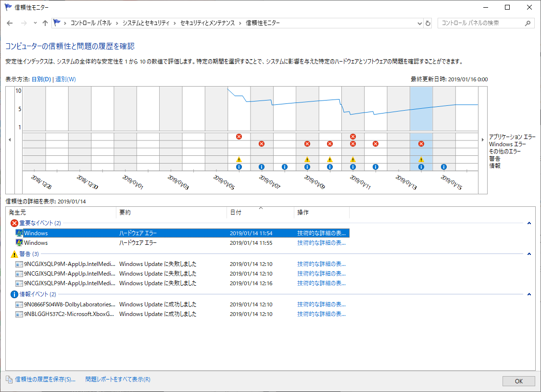Collapse the 情報イベント group
This screenshot has width=541, height=392.
tap(529, 294)
